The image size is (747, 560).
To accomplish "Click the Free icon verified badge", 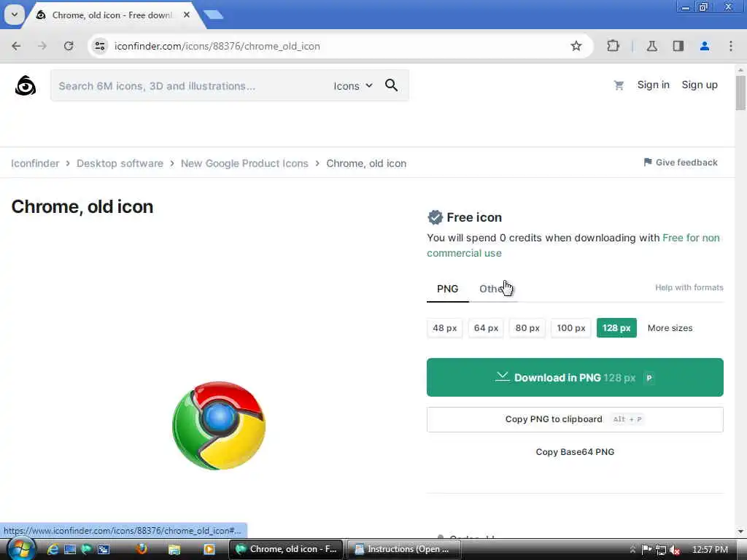I will (x=435, y=217).
